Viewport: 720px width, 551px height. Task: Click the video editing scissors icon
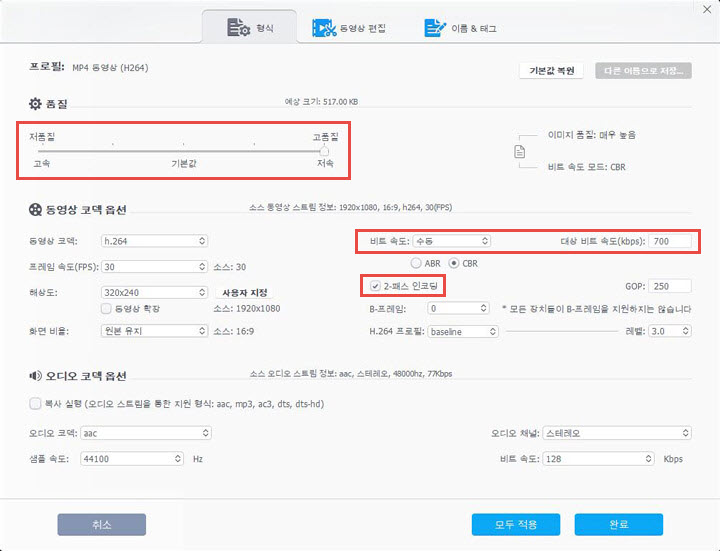point(324,28)
